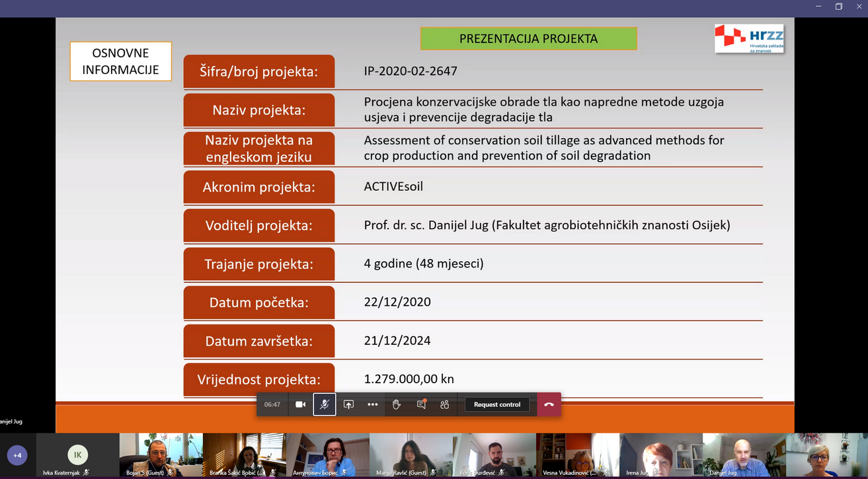Viewport: 868px width, 479px height.
Task: Raise your hand in the meeting
Action: point(397,404)
